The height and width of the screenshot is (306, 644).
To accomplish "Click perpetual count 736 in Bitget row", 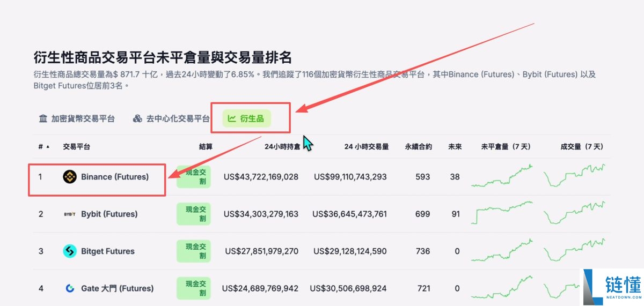I will coord(423,251).
